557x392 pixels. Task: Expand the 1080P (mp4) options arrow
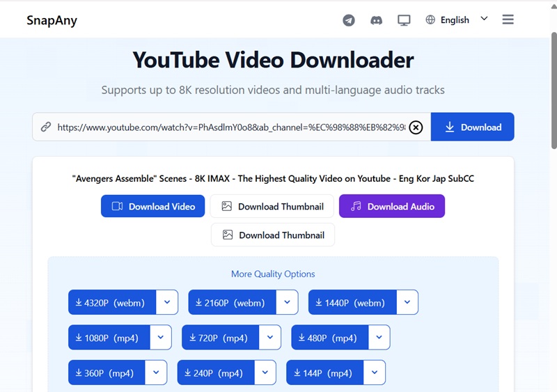tap(161, 338)
